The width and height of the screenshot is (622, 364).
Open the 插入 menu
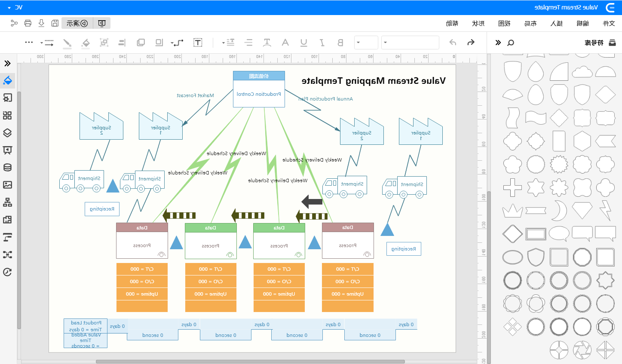tap(557, 23)
